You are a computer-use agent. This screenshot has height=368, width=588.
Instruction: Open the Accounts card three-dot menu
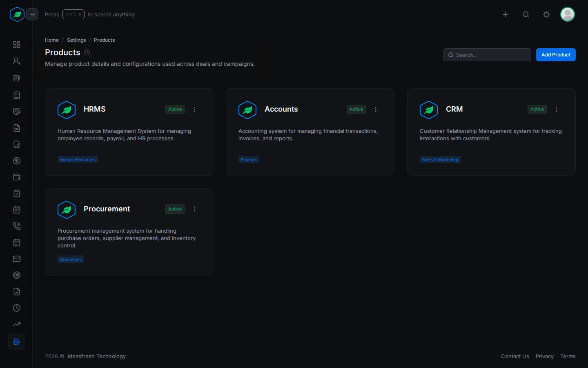click(376, 109)
